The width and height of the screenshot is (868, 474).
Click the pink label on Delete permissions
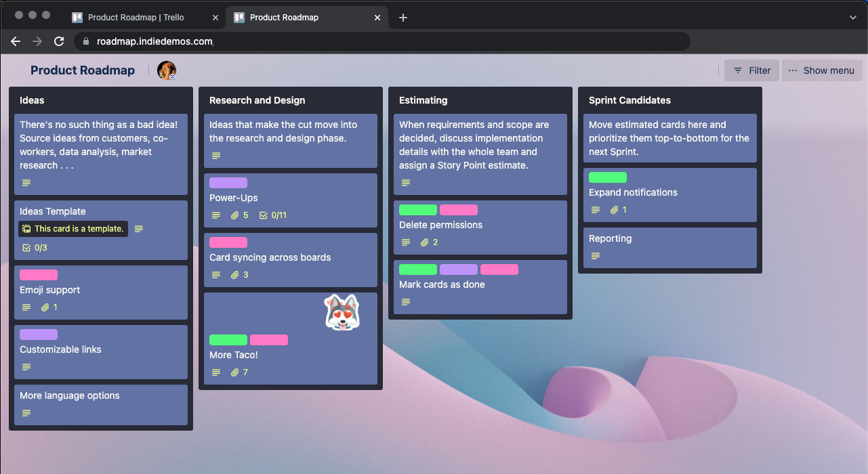point(459,210)
